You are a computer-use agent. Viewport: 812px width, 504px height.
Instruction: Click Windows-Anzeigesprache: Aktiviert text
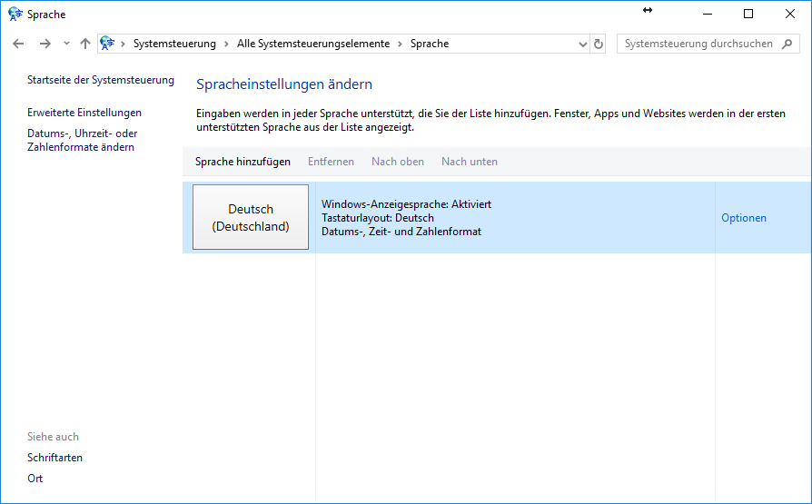tap(407, 204)
